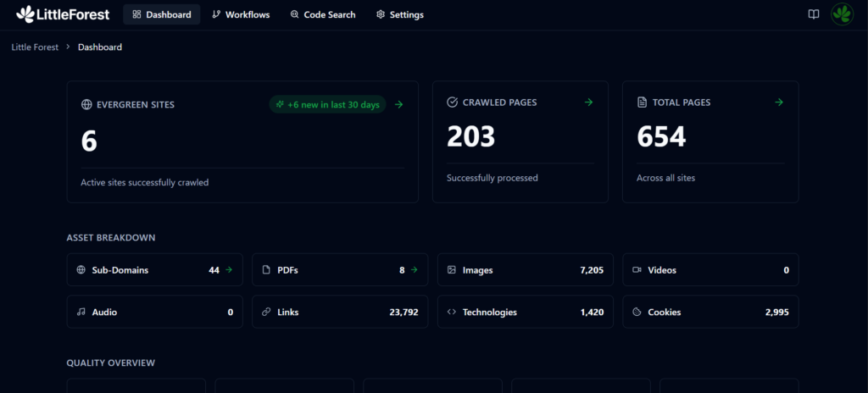Open the Dashboard tab
868x393 pixels.
(161, 14)
